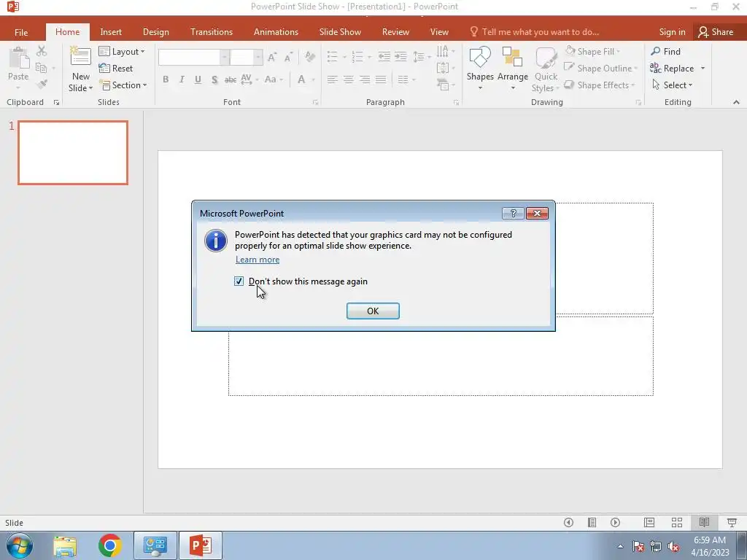
Task: Switch to Slide Sorter view icon
Action: pos(676,522)
